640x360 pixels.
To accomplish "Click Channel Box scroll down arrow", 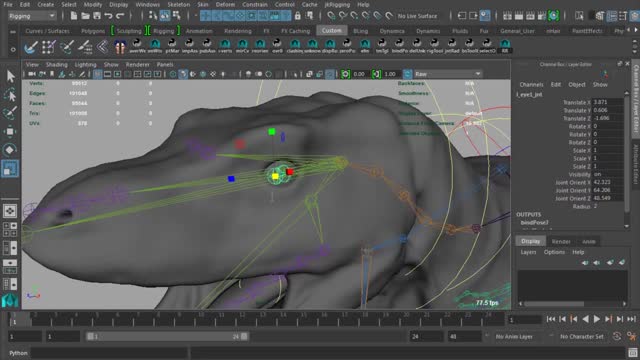I will point(627,226).
